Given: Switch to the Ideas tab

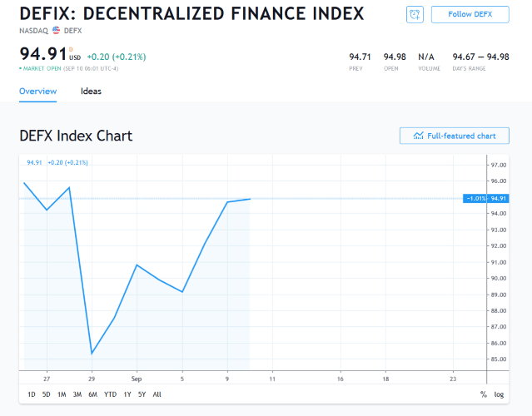Looking at the screenshot, I should pos(91,91).
